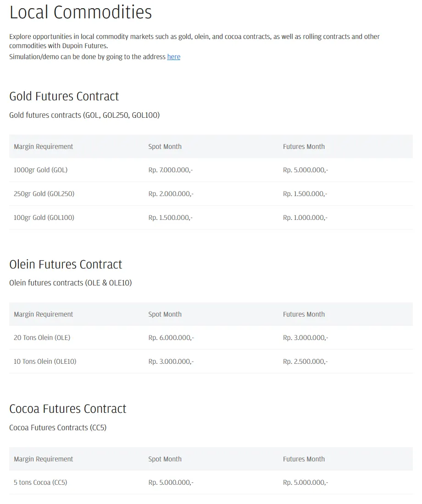Image resolution: width=422 pixels, height=504 pixels.
Task: Select the 100gr Gold (GOL100) row label
Action: 44,218
